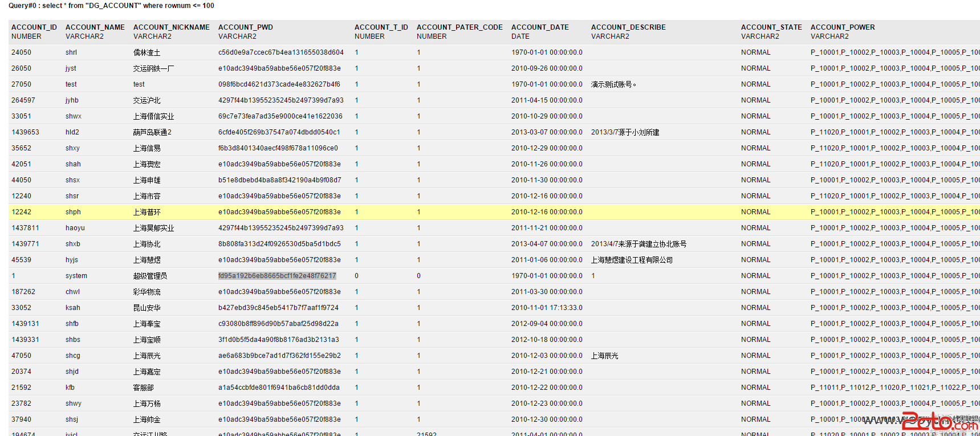Click the Query#0 SQL statement text
The image size is (980, 436).
[111, 6]
